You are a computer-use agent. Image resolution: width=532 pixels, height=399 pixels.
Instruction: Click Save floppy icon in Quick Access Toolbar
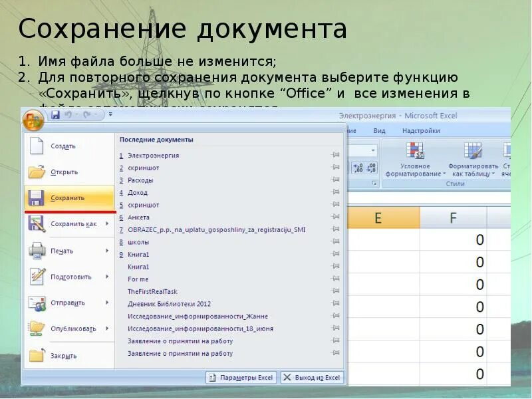pyautogui.click(x=56, y=115)
